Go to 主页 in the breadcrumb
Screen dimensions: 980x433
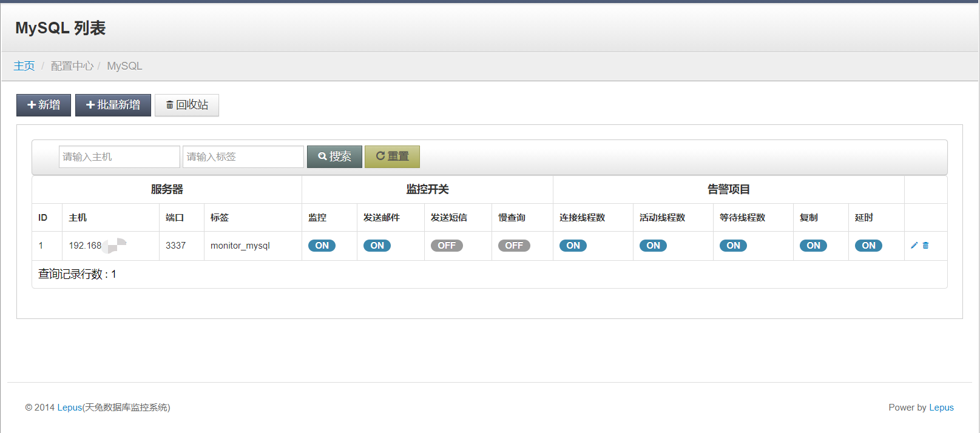(x=24, y=66)
